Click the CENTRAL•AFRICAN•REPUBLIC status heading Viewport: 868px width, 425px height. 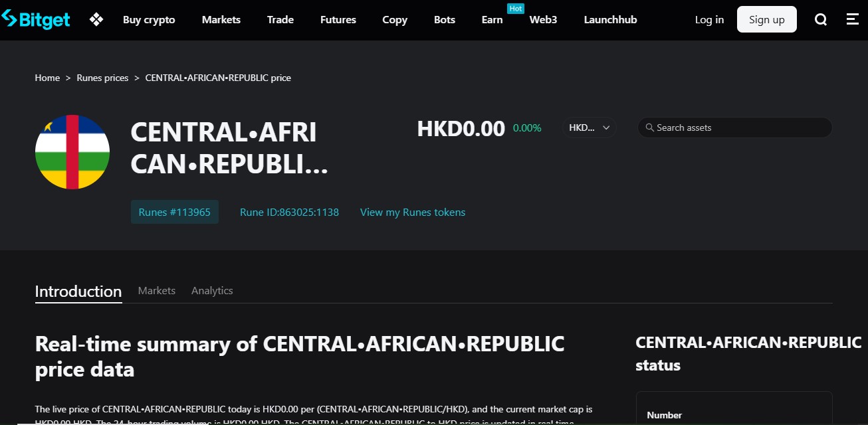(x=748, y=354)
